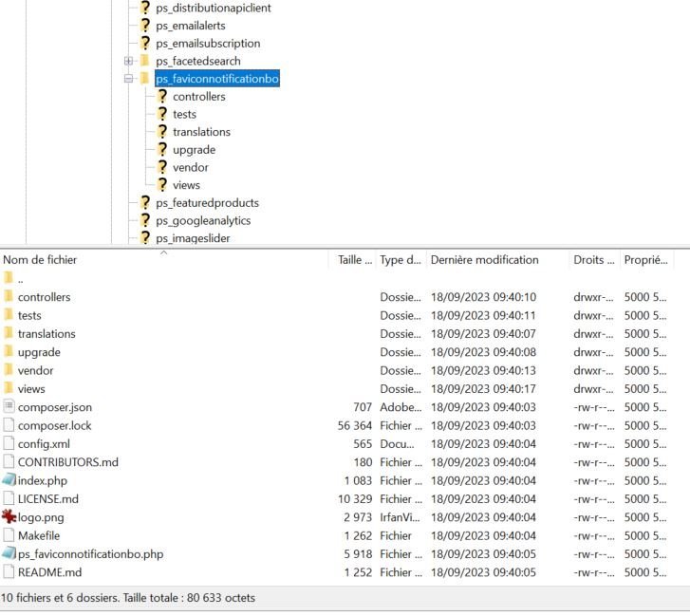Click the highlighted ps_faviconnotificationbo tree item
The image size is (690, 616).
pyautogui.click(x=217, y=79)
